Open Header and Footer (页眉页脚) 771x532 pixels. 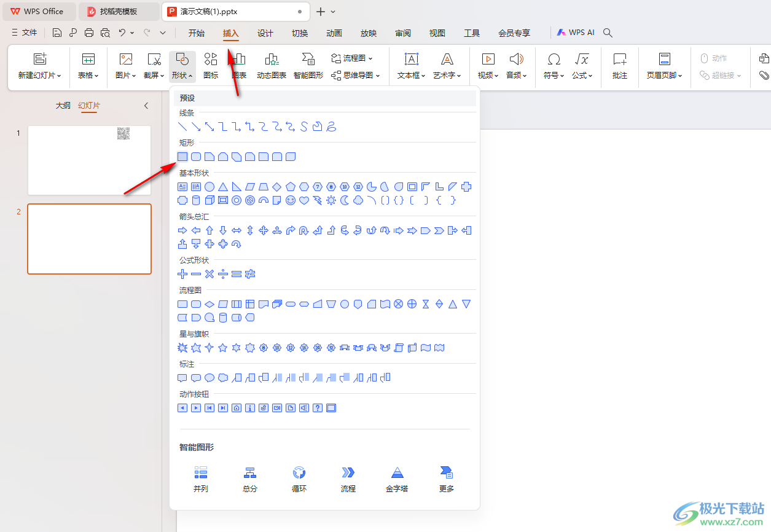(x=665, y=66)
